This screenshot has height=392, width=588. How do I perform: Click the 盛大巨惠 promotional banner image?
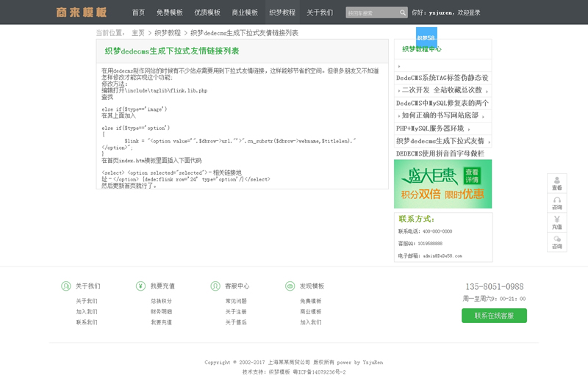coord(442,184)
